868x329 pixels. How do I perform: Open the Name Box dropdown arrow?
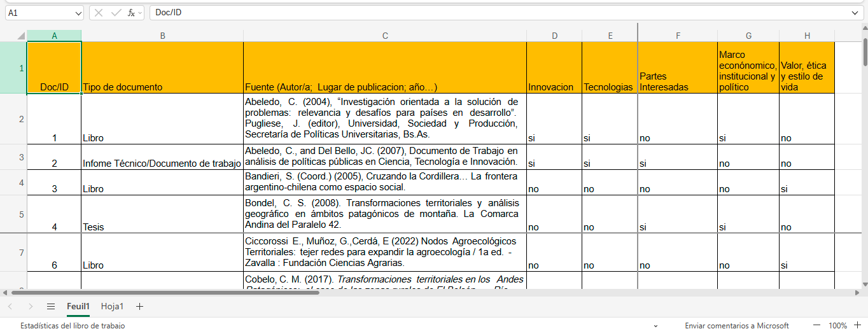coord(78,13)
